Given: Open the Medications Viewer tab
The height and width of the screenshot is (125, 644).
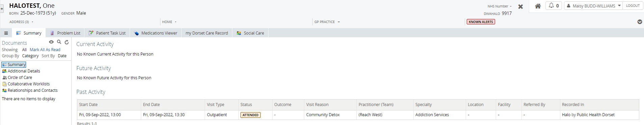Looking at the screenshot, I should (x=155, y=33).
